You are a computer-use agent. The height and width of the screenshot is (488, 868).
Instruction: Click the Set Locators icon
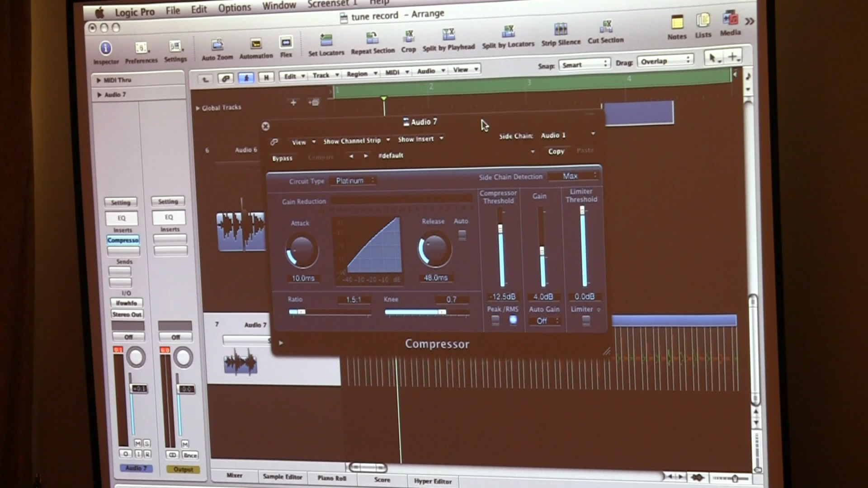(326, 41)
